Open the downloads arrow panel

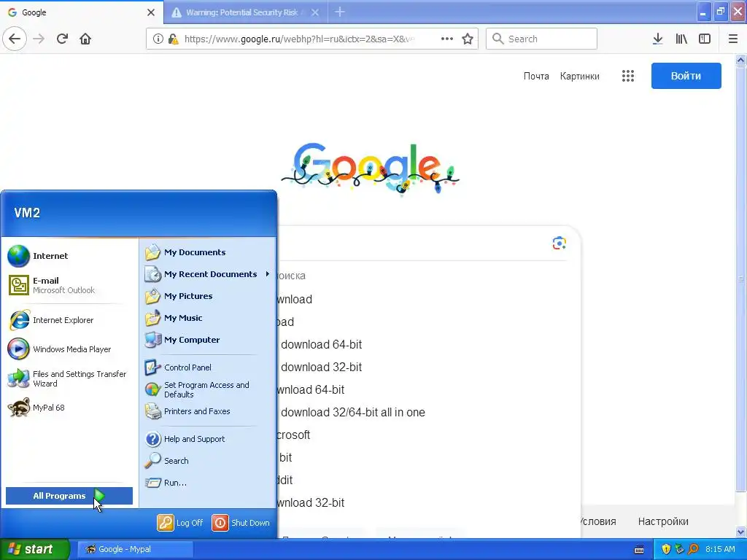657,39
